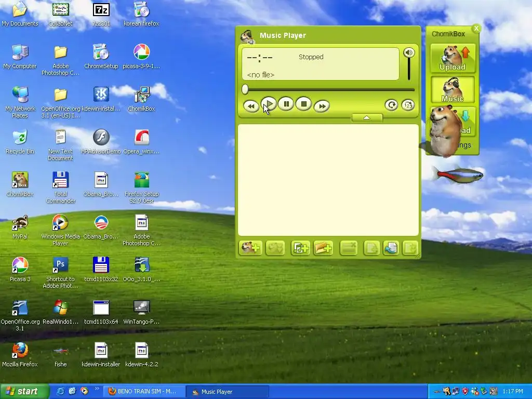Select WinTango-P desktop icon
Screen dimensions: 532x399
[x=141, y=312]
